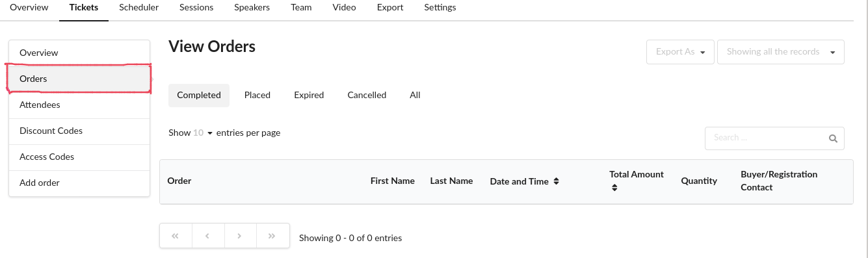Click the search magnifier icon
The height and width of the screenshot is (258, 868).
point(833,138)
